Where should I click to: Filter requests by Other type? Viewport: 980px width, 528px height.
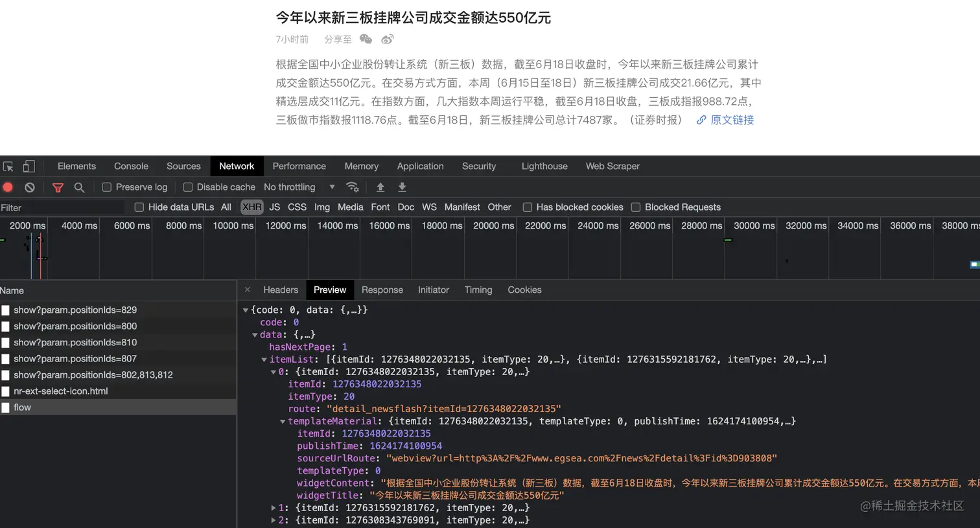pos(500,207)
